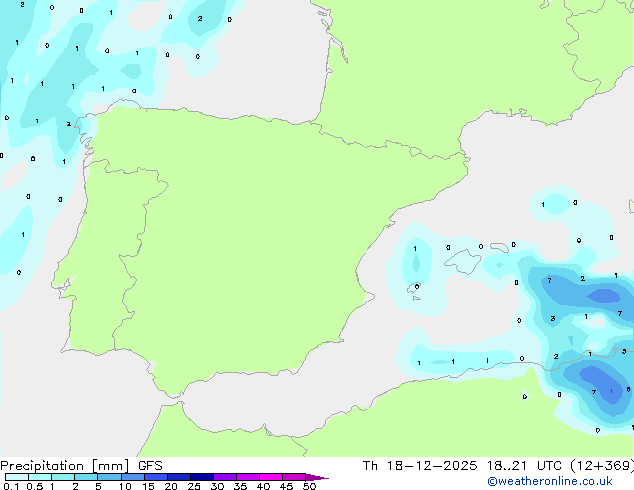Click the 30–35 mm purple legend swatch

click(x=225, y=477)
